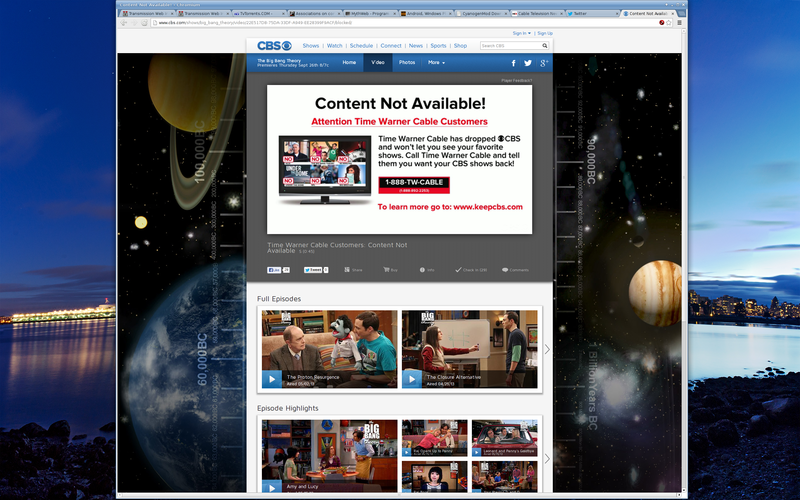Switch to the Twitter browser tab
The image size is (800, 500).
592,14
